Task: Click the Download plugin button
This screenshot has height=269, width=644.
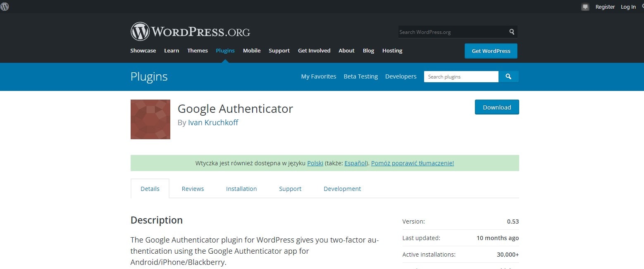Action: (497, 107)
